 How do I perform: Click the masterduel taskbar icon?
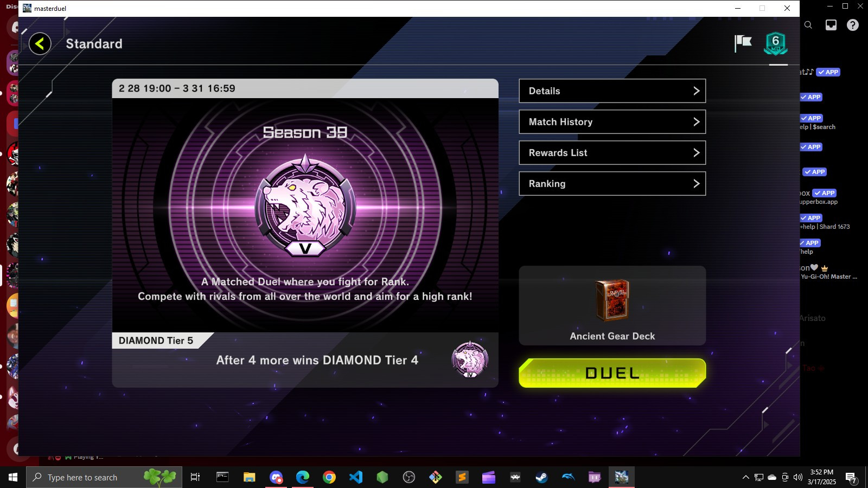(x=621, y=477)
